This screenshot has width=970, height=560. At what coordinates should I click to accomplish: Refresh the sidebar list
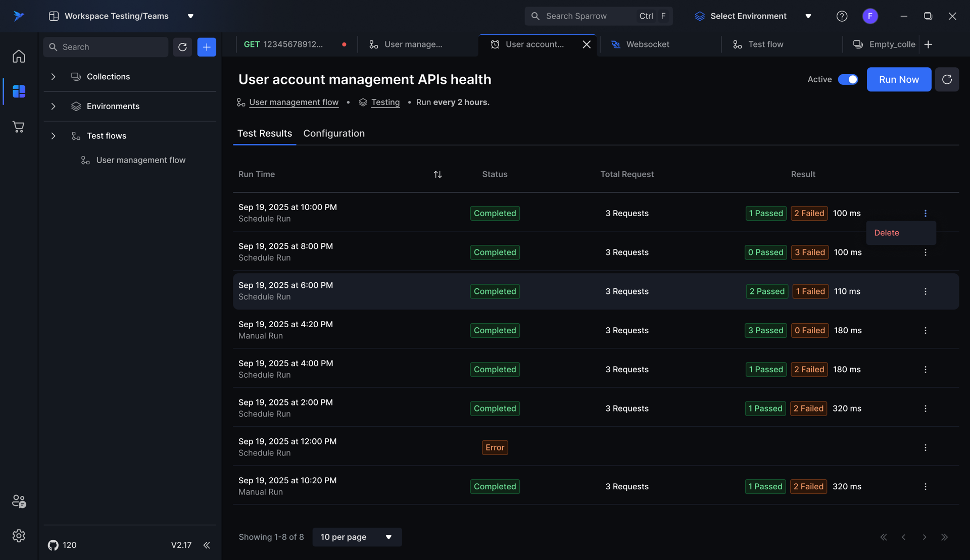click(x=182, y=47)
